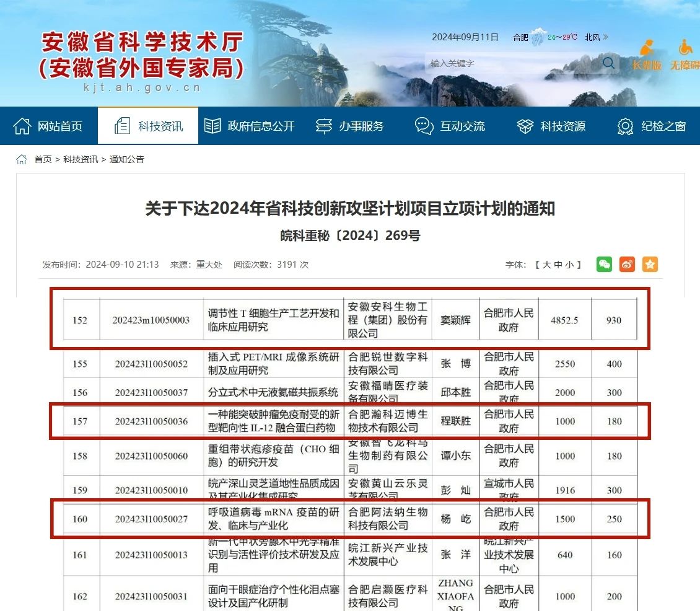Set font size to 大
The width and height of the screenshot is (700, 611).
(x=547, y=265)
